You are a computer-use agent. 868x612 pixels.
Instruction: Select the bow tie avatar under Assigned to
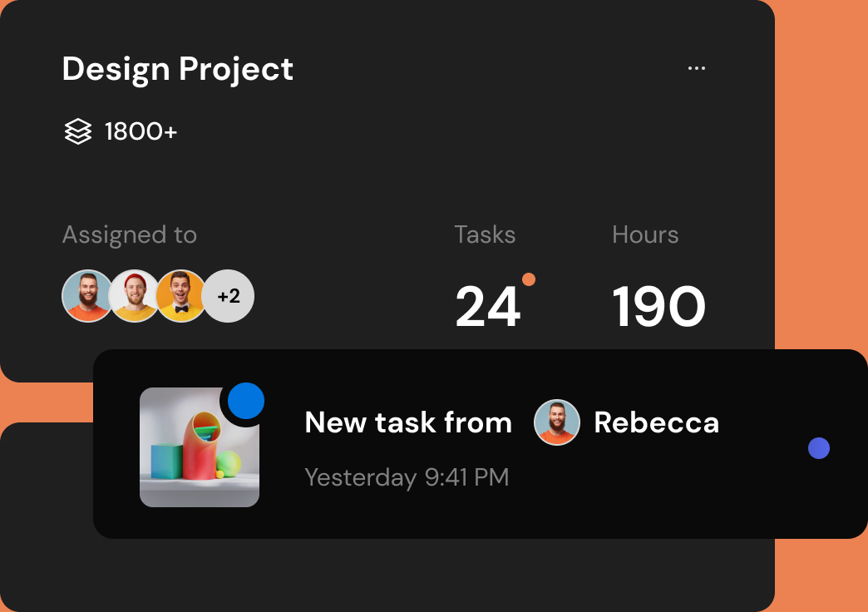[180, 296]
